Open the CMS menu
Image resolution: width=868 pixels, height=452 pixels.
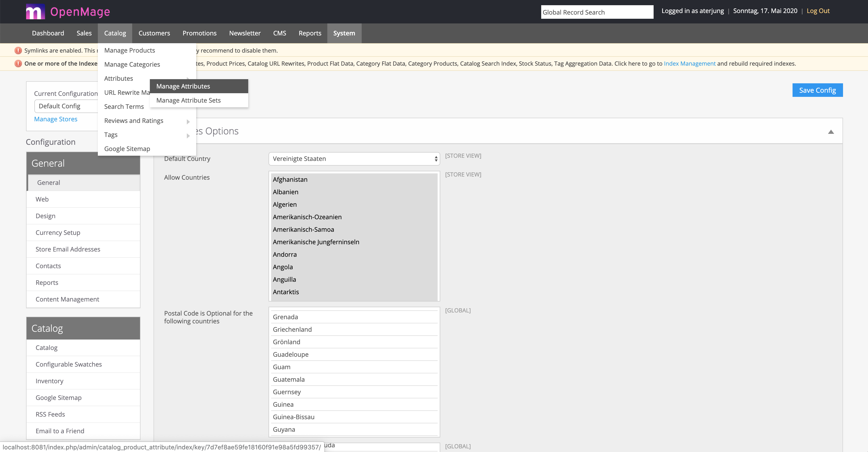[x=279, y=33]
